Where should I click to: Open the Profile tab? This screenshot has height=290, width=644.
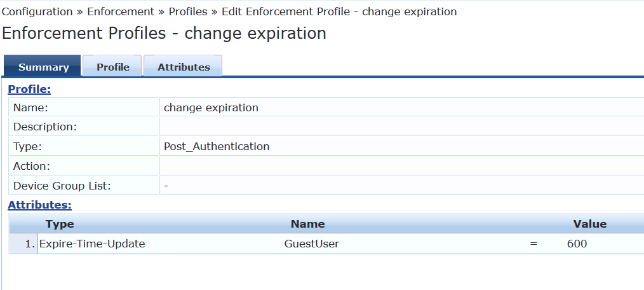click(x=112, y=66)
